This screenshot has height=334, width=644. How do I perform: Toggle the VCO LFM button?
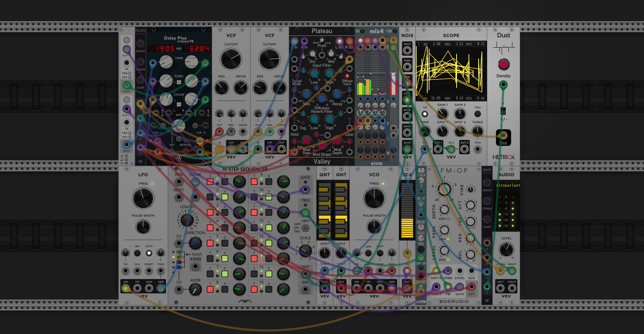368,253
